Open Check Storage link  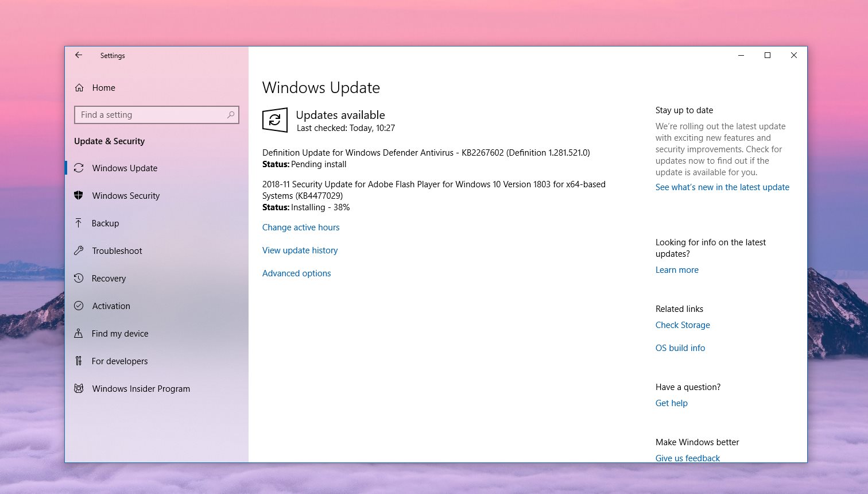683,325
